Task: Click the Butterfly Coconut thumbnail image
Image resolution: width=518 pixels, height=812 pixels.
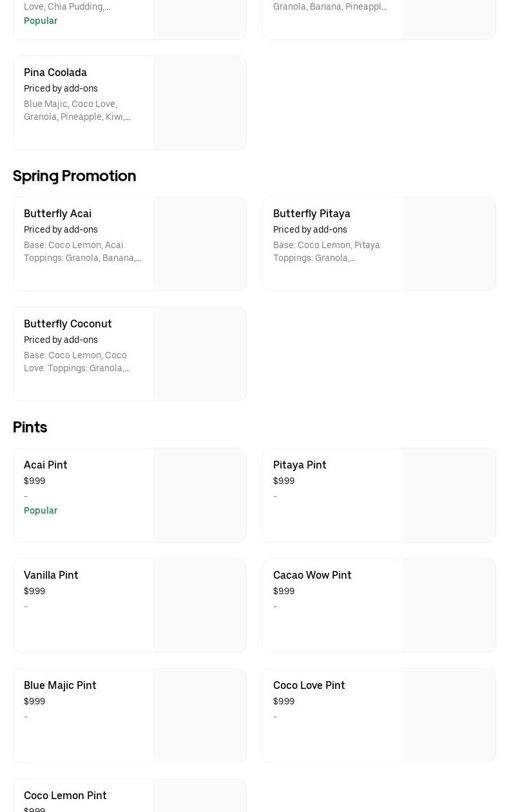Action: (199, 354)
